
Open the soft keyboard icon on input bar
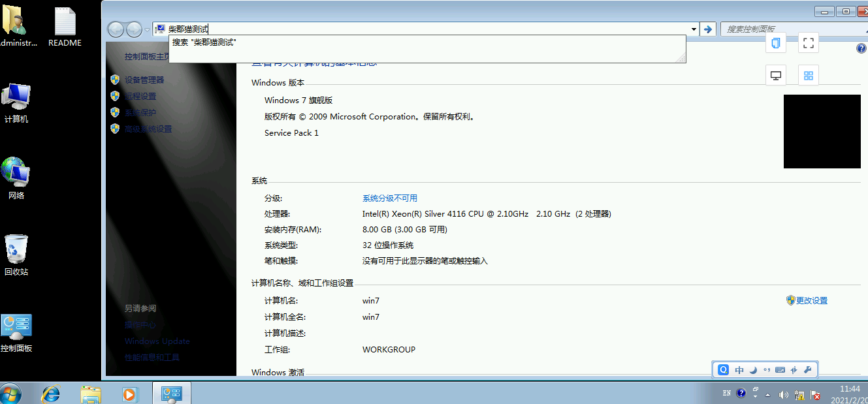[780, 369]
